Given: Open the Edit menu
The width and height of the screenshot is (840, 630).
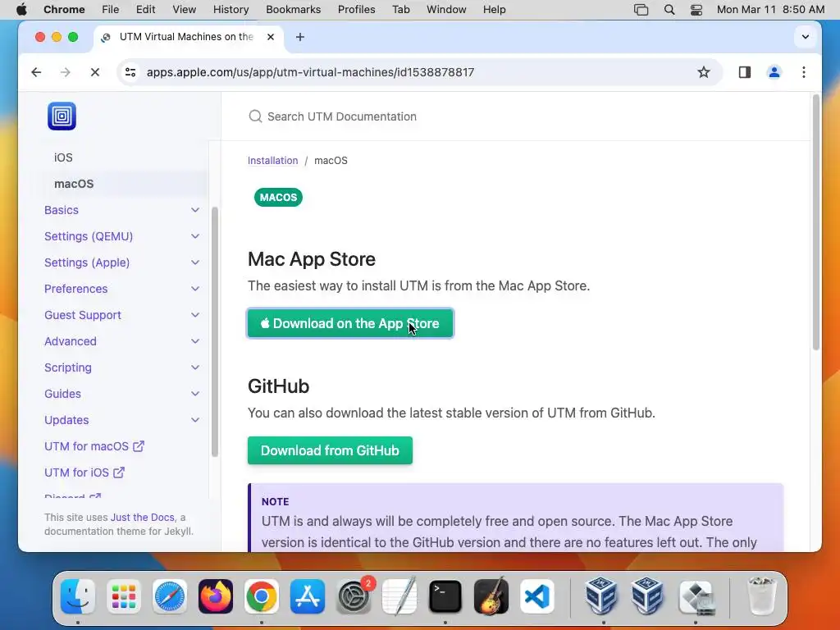Looking at the screenshot, I should click(145, 10).
